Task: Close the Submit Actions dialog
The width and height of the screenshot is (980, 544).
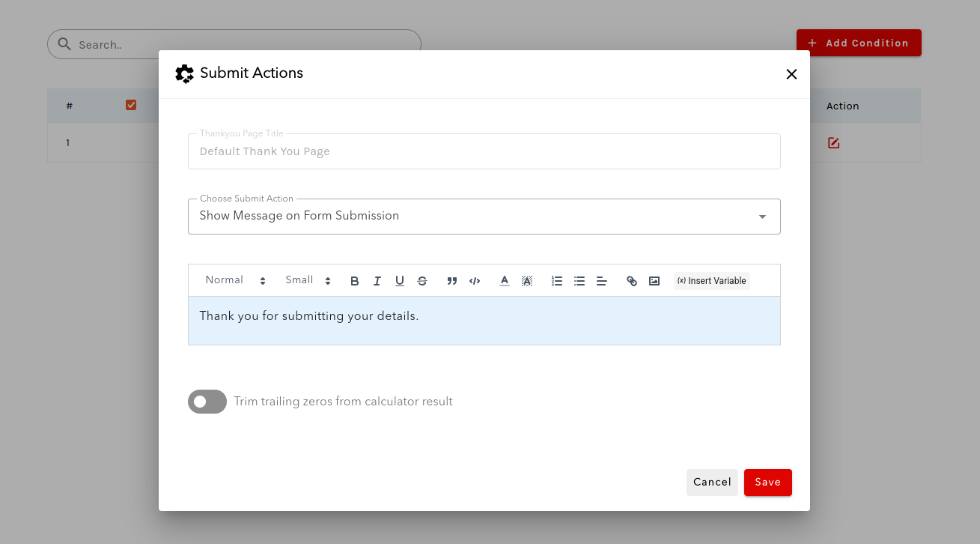Action: (x=791, y=74)
